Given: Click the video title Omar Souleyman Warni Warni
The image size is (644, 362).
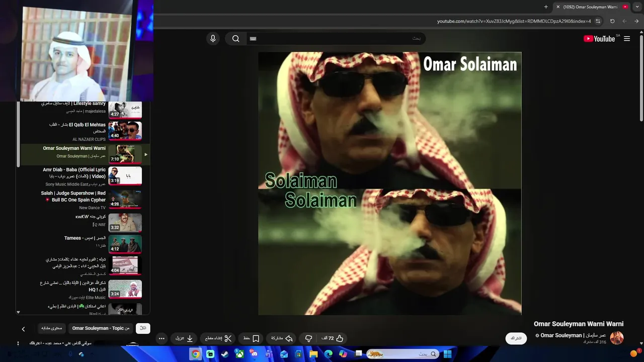Looking at the screenshot, I should (x=579, y=324).
